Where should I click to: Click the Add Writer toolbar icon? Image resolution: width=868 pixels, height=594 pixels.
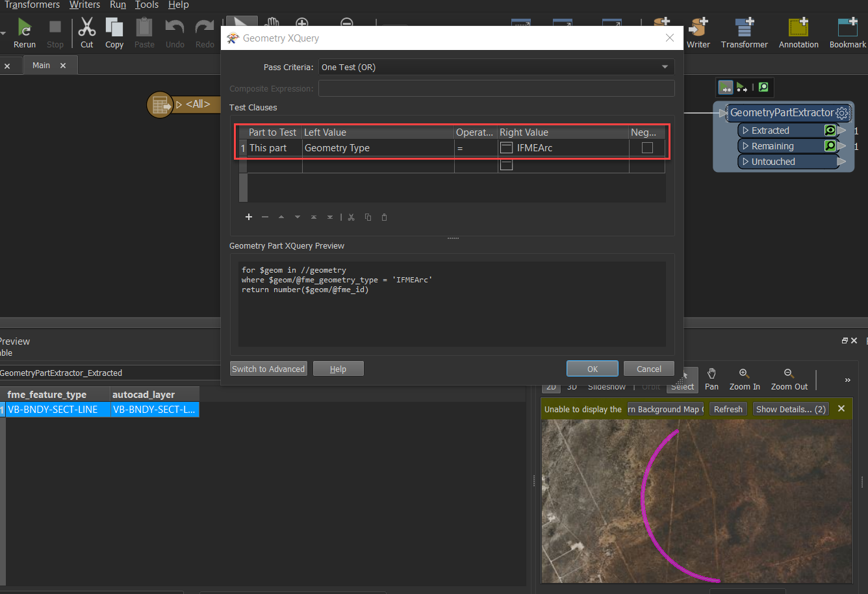(698, 27)
